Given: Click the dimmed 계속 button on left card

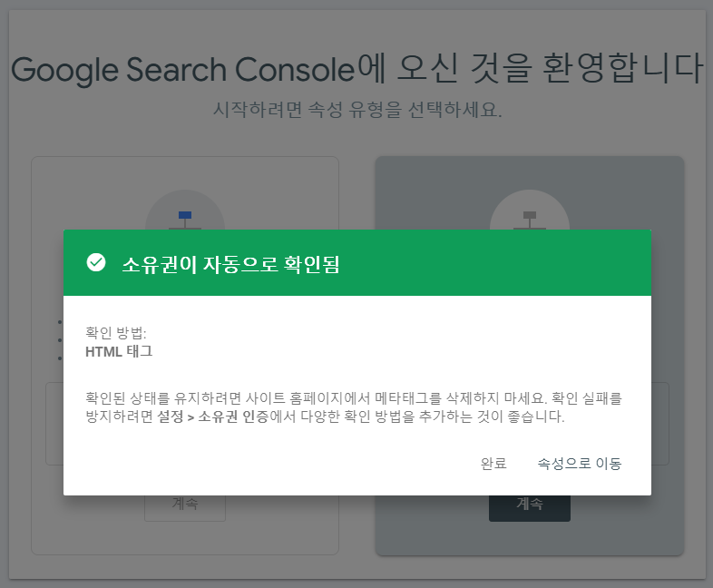Looking at the screenshot, I should [185, 505].
